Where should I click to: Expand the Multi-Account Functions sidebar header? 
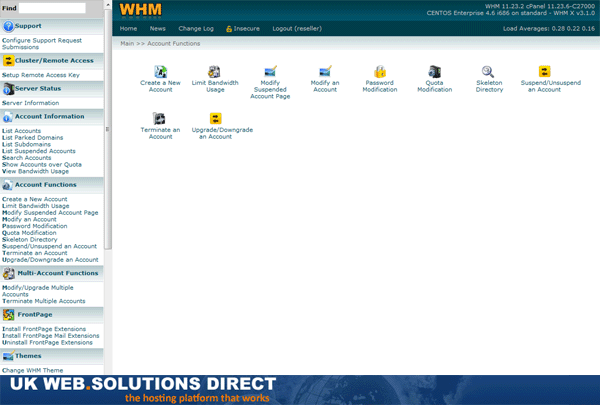56,273
